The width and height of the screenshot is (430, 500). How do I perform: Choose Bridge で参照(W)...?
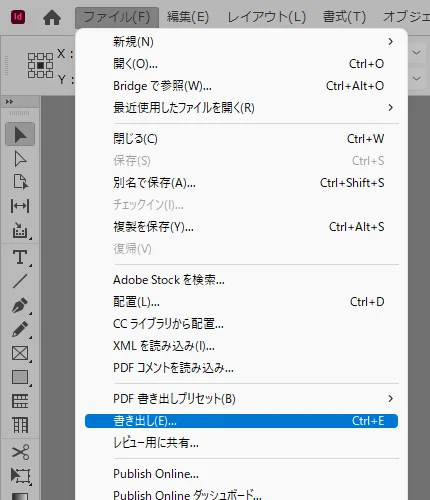(241, 86)
